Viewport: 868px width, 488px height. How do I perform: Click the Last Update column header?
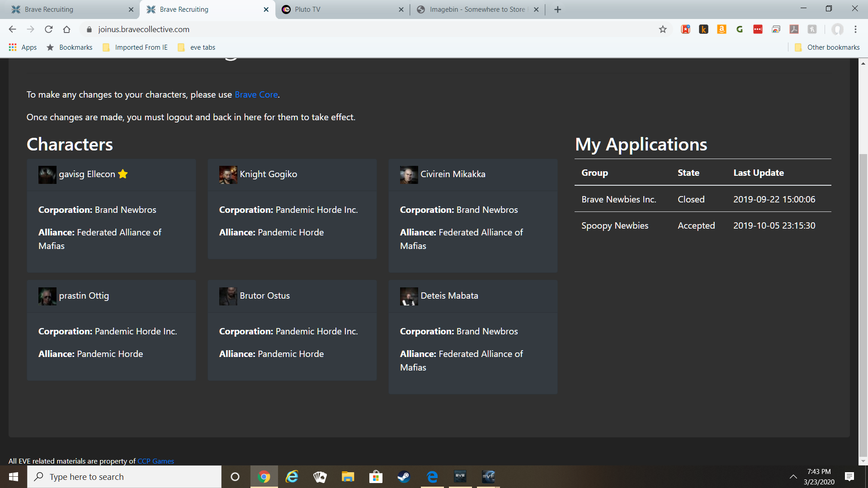pos(758,173)
